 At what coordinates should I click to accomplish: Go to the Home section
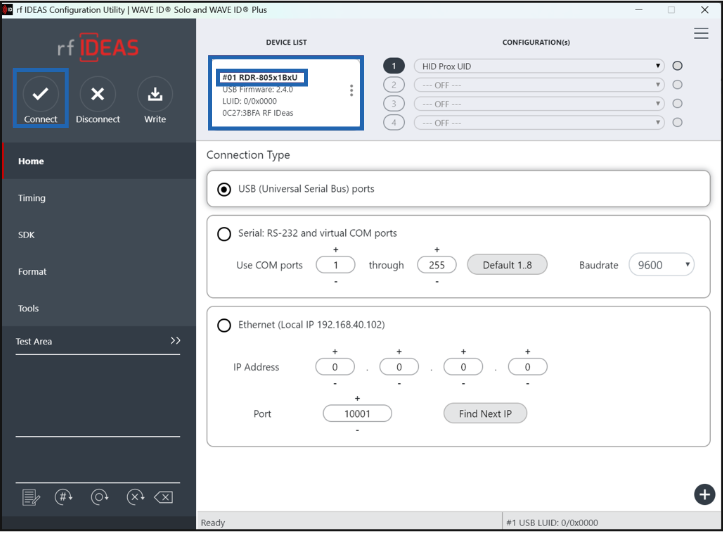click(99, 161)
